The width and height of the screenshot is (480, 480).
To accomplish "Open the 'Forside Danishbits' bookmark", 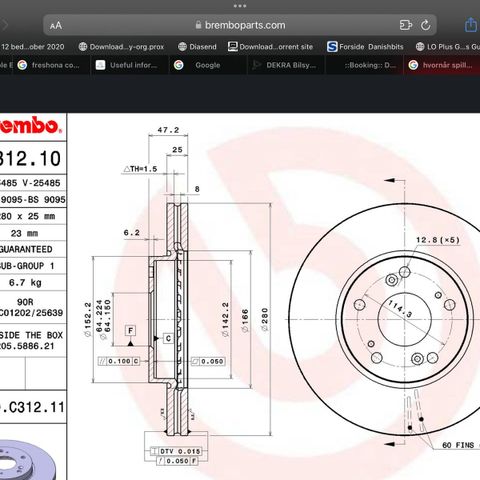I will (365, 47).
